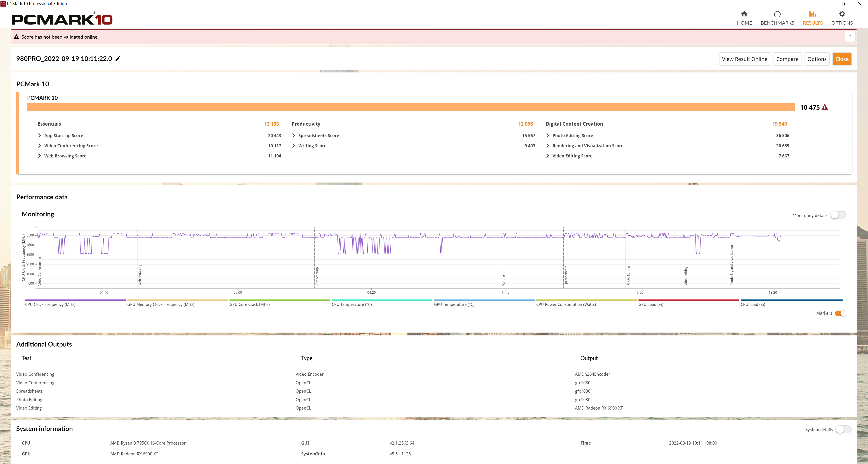The width and height of the screenshot is (868, 464).
Task: Click the Spreadsheets marker in chart
Action: pos(566,275)
